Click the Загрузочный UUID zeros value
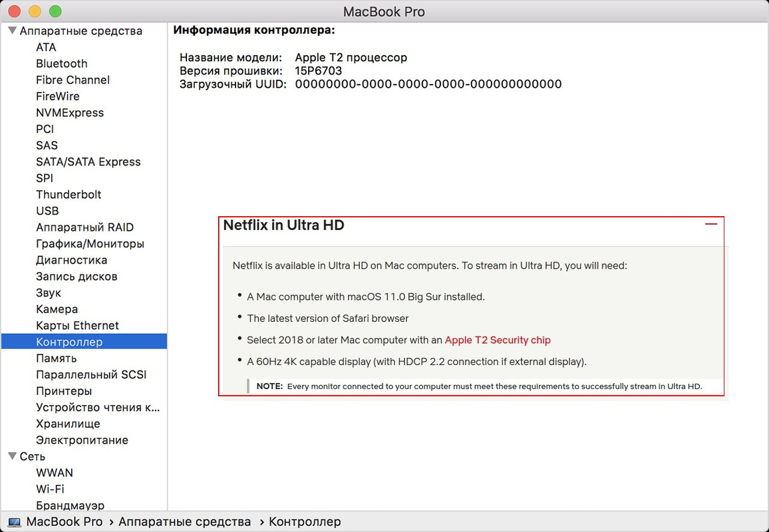Screen dimensions: 769x532 428,84
